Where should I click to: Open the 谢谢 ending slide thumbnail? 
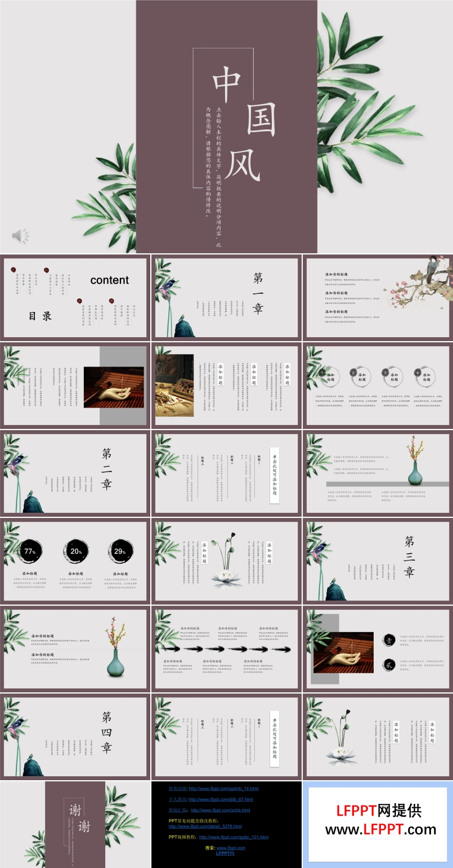coord(75,824)
